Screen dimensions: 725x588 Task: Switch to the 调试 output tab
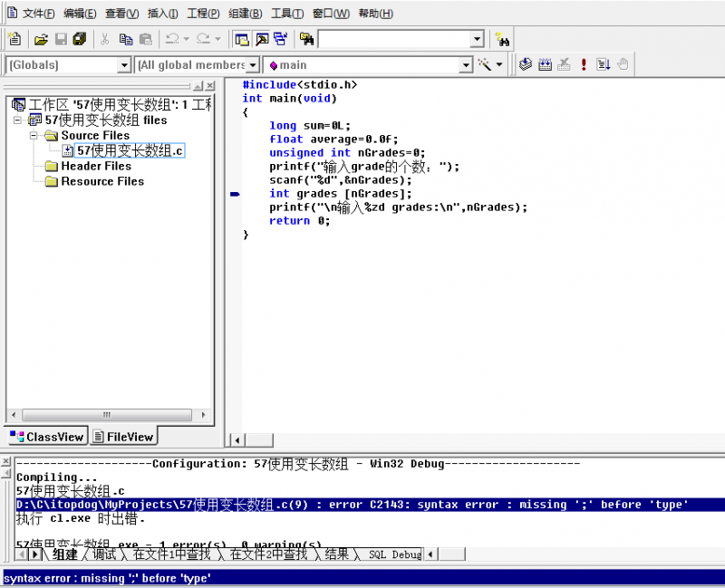(104, 554)
